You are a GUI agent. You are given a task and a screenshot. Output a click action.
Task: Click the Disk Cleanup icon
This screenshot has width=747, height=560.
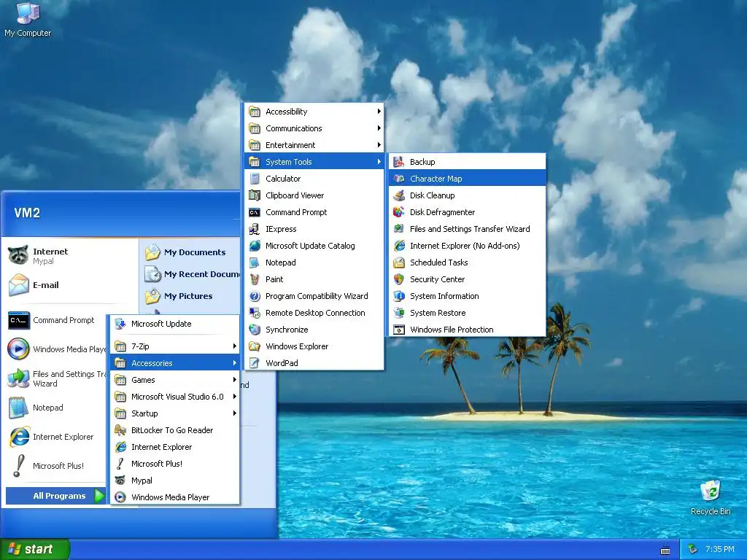coord(399,195)
